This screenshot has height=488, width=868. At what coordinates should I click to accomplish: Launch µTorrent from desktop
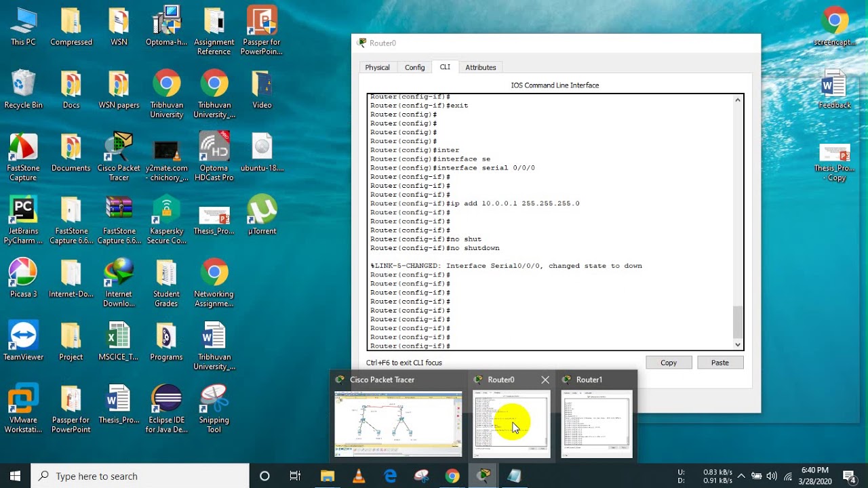(x=262, y=216)
